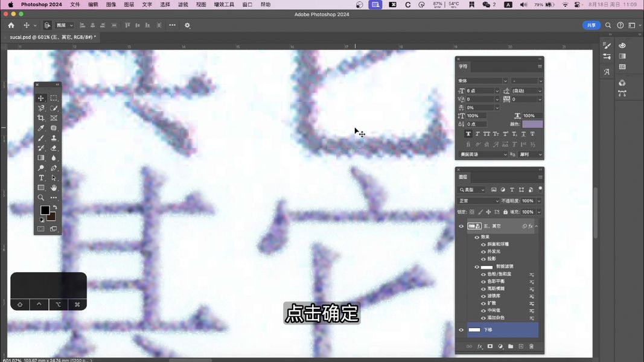Select the Crop tool
The height and width of the screenshot is (362, 644).
[x=40, y=118]
